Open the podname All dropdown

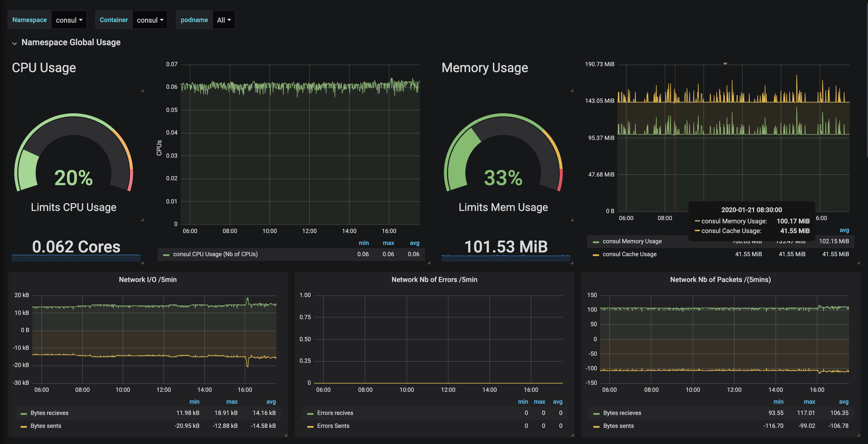pos(223,20)
